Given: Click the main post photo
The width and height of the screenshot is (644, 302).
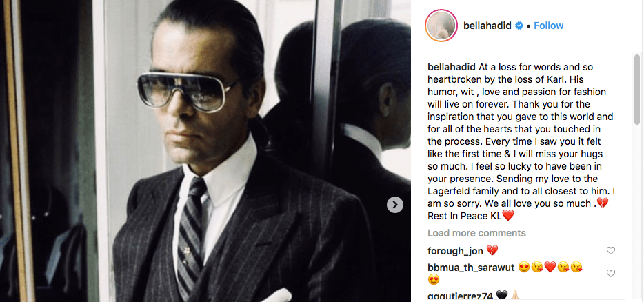Looking at the screenshot, I should pyautogui.click(x=207, y=151).
